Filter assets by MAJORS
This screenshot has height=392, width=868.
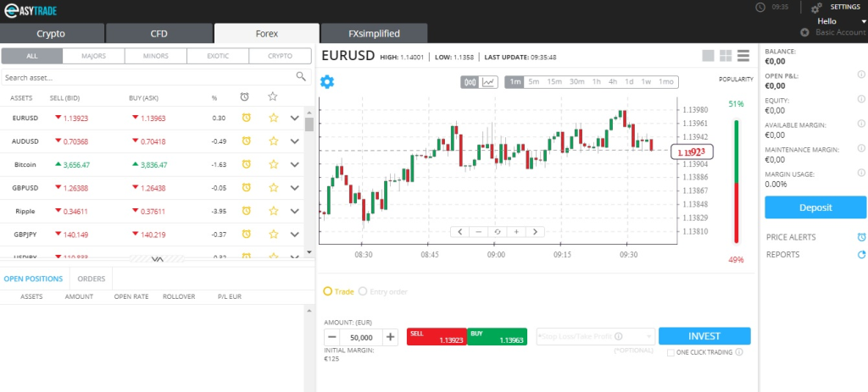coord(93,56)
